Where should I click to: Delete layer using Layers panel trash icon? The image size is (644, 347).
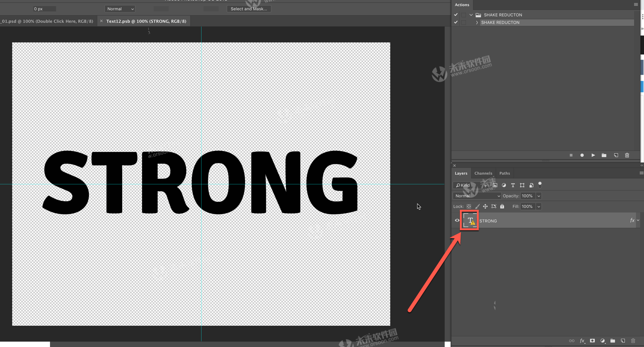tap(633, 341)
